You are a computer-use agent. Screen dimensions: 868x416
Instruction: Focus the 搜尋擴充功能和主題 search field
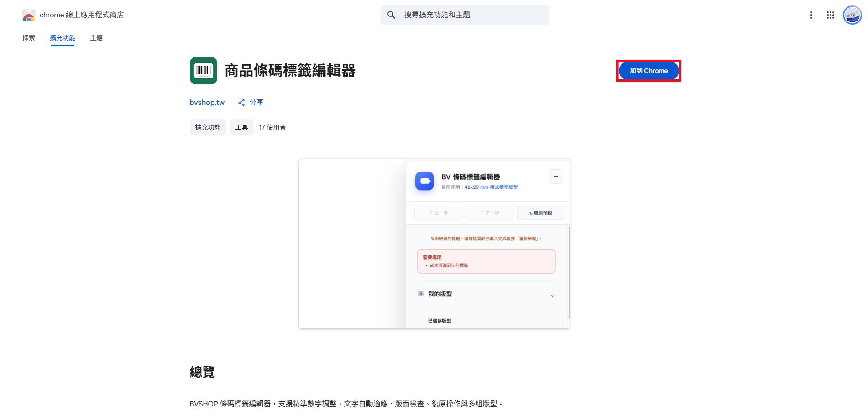tap(465, 15)
